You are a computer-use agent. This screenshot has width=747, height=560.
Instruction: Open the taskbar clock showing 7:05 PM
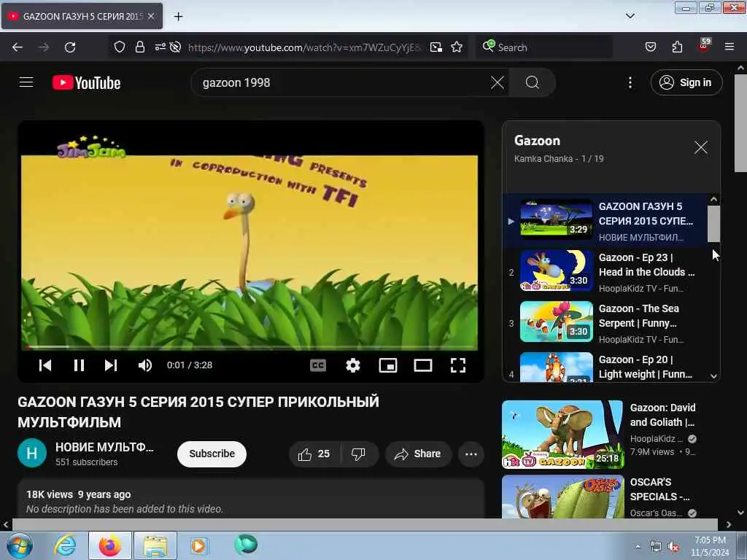coord(710,546)
